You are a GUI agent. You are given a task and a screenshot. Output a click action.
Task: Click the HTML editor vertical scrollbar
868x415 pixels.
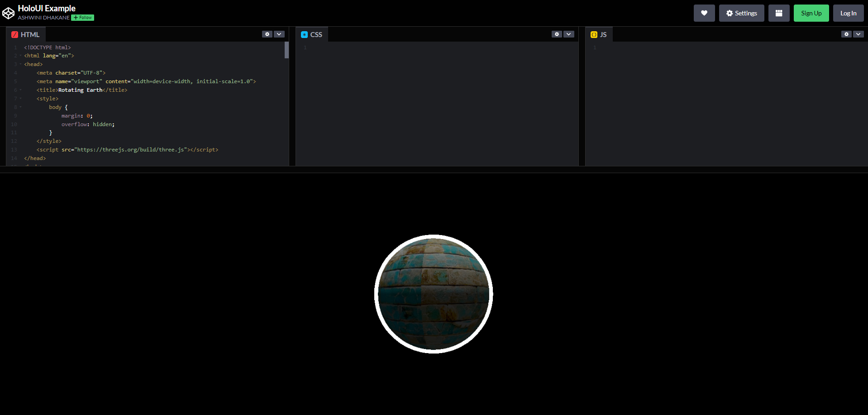[x=286, y=50]
